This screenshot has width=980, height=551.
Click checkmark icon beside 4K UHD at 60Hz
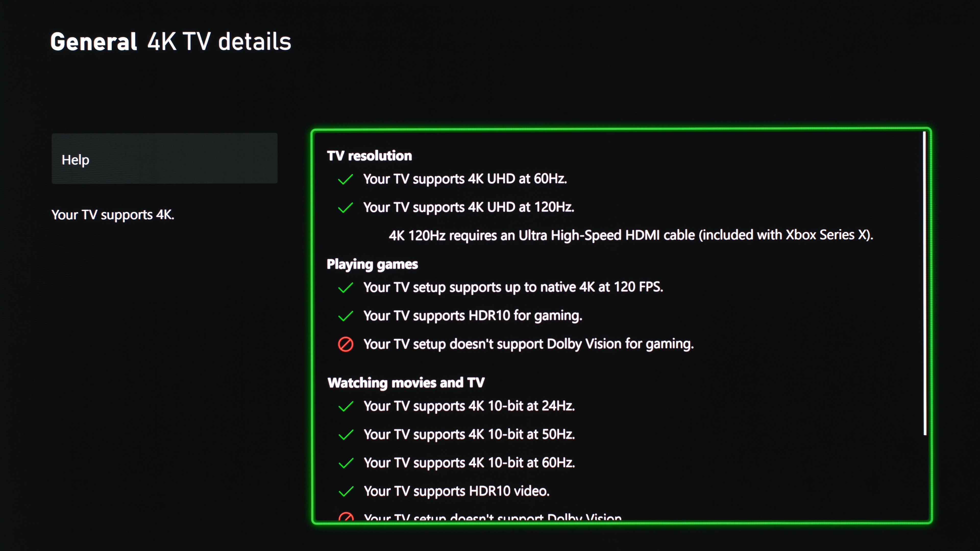(346, 179)
